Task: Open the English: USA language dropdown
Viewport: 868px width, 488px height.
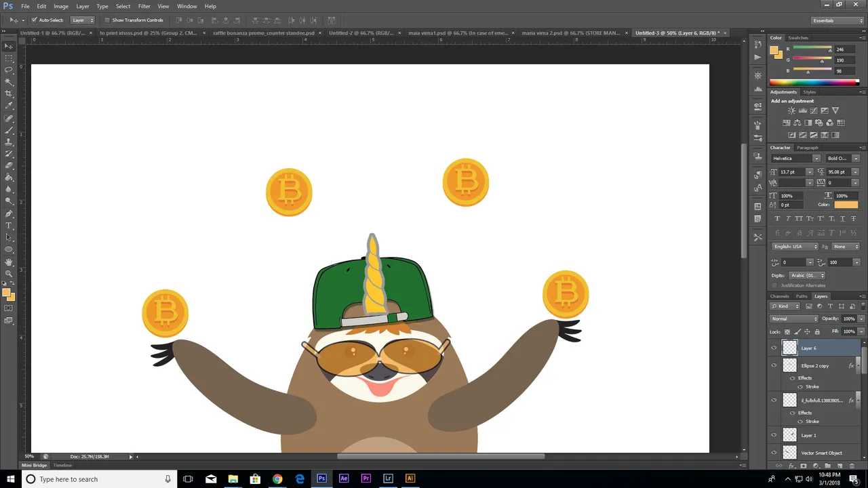Action: (795, 246)
